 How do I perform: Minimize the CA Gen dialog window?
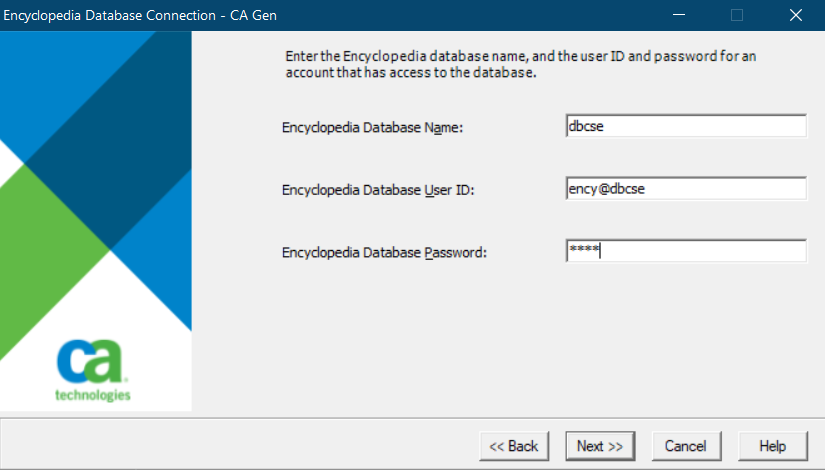679,15
